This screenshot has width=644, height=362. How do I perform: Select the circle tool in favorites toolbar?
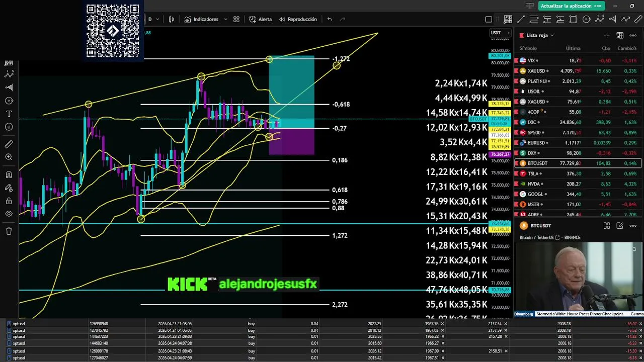586,20
